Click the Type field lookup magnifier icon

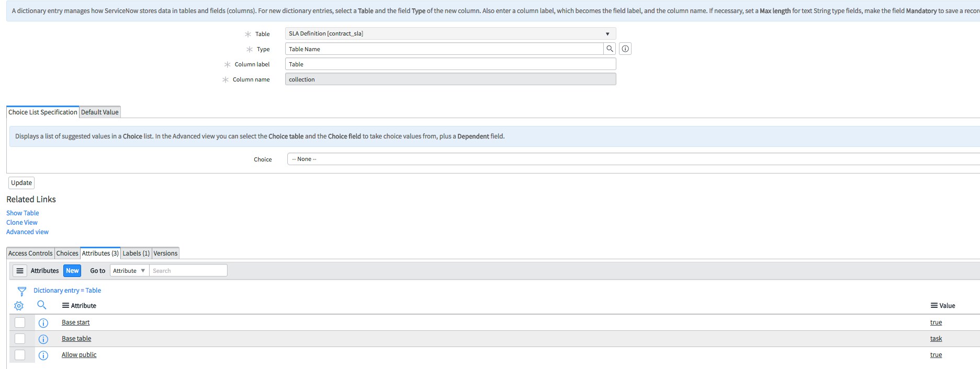point(610,49)
